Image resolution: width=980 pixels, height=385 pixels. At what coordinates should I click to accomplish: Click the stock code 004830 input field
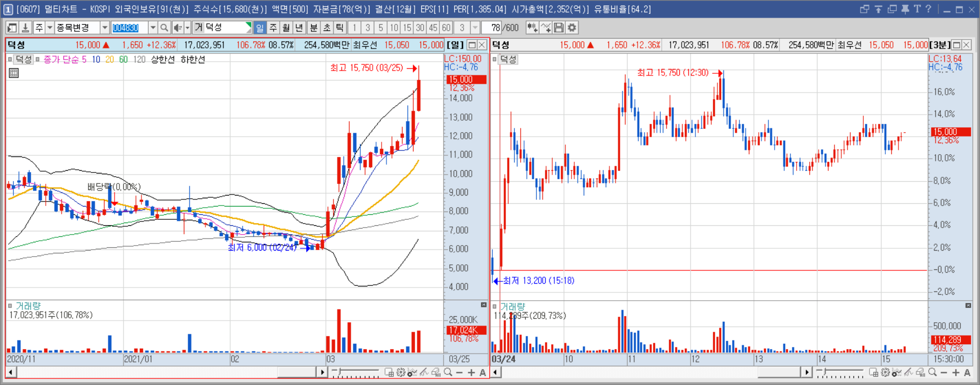pos(129,28)
